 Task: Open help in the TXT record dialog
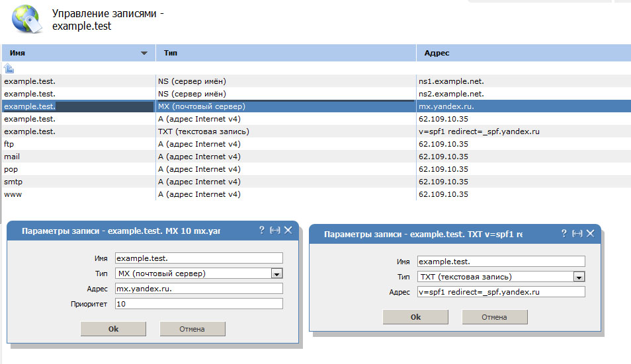click(564, 233)
